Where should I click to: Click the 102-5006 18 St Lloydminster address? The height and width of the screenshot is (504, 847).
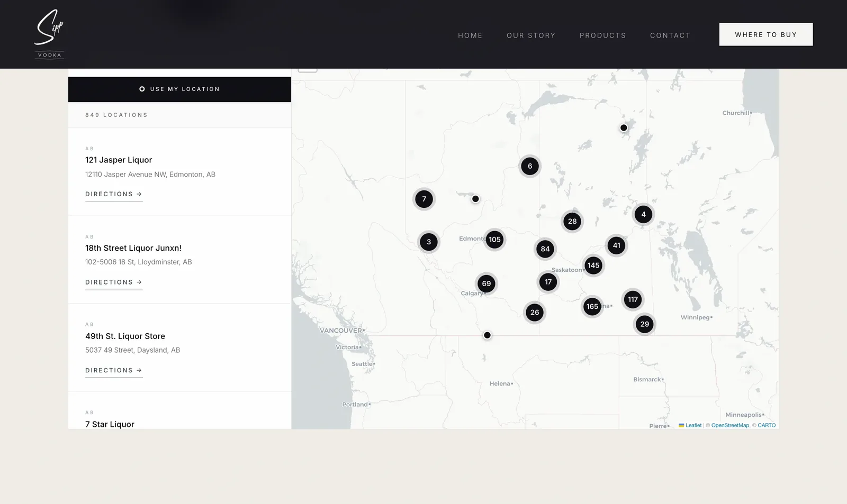(x=139, y=262)
